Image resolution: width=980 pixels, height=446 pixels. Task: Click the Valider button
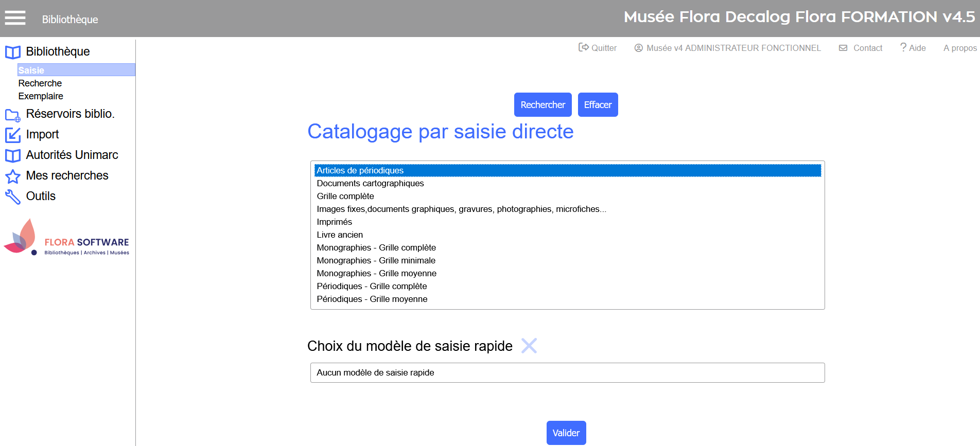pos(566,433)
